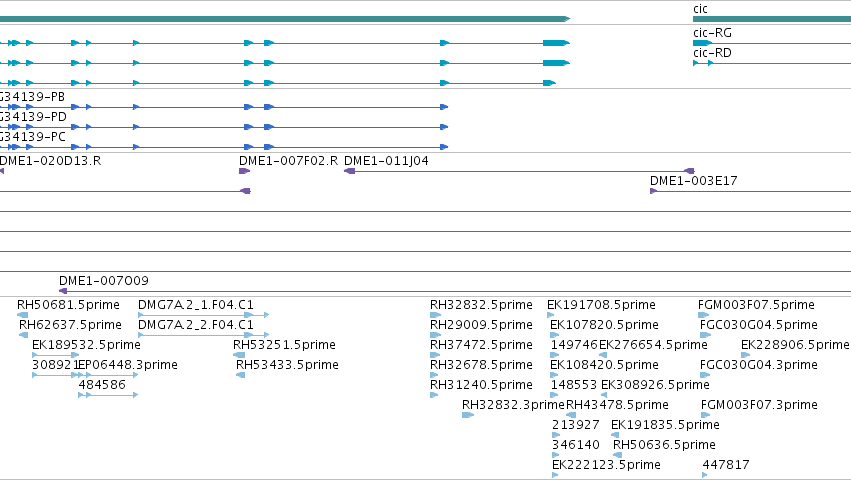Viewport: 851px width, 480px height.
Task: Select RH50681.5prime EST label
Action: (x=68, y=305)
